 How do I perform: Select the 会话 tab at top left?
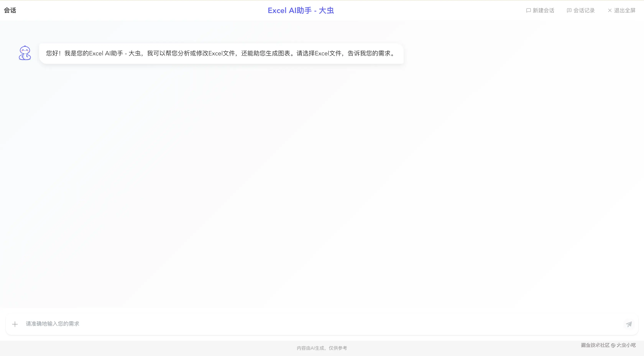(10, 10)
